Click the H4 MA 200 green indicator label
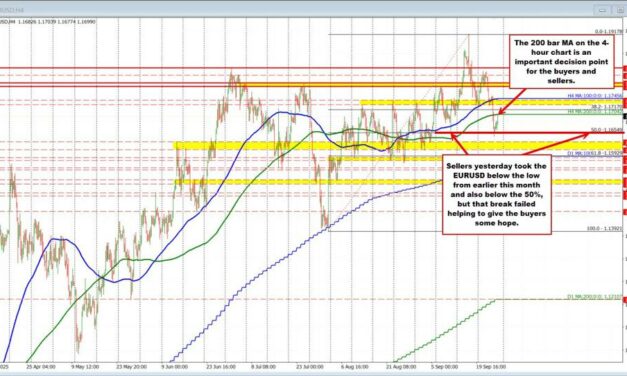Screen dimensions: 627x376 (x=595, y=112)
